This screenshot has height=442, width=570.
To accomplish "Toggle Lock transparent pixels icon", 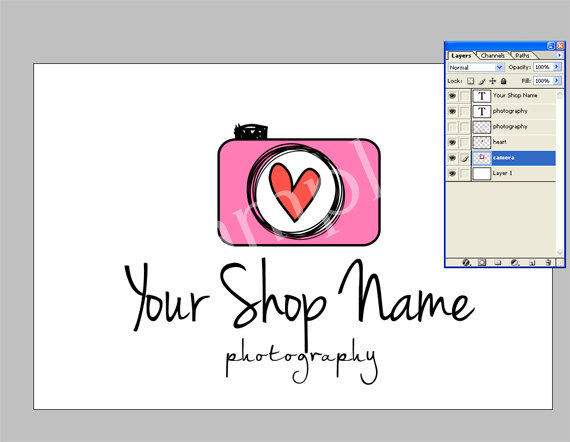I will click(470, 81).
